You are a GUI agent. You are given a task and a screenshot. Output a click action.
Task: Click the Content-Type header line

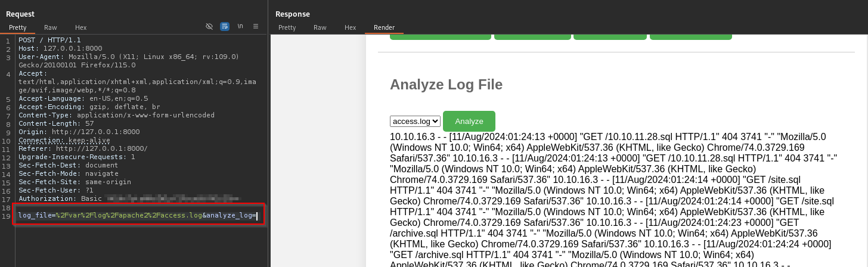pos(116,115)
